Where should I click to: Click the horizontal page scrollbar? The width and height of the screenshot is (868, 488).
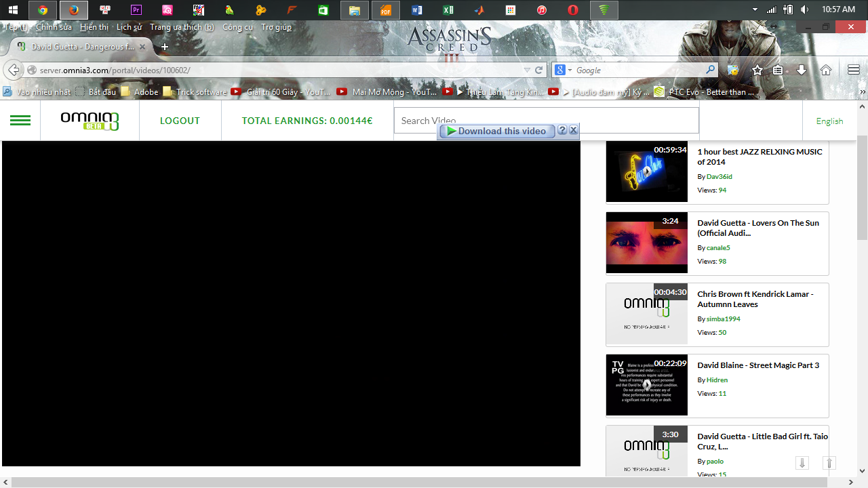pyautogui.click(x=420, y=482)
